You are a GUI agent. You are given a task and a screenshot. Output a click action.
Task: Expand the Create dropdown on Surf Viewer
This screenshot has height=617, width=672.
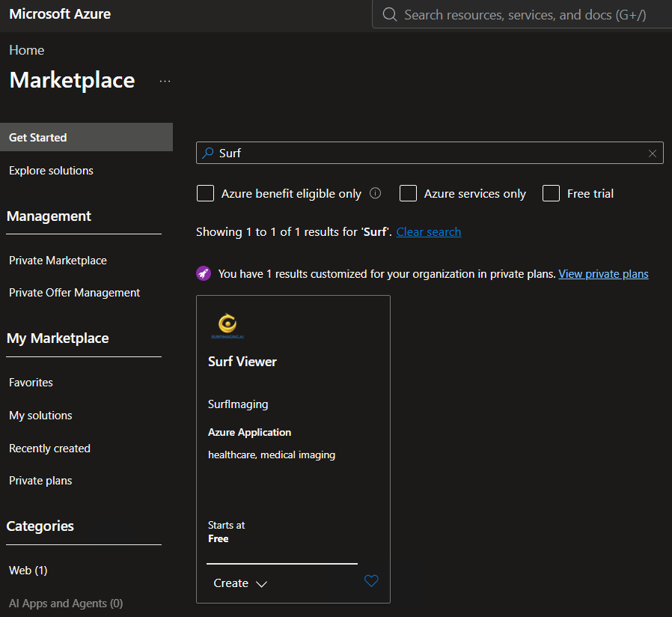point(240,583)
